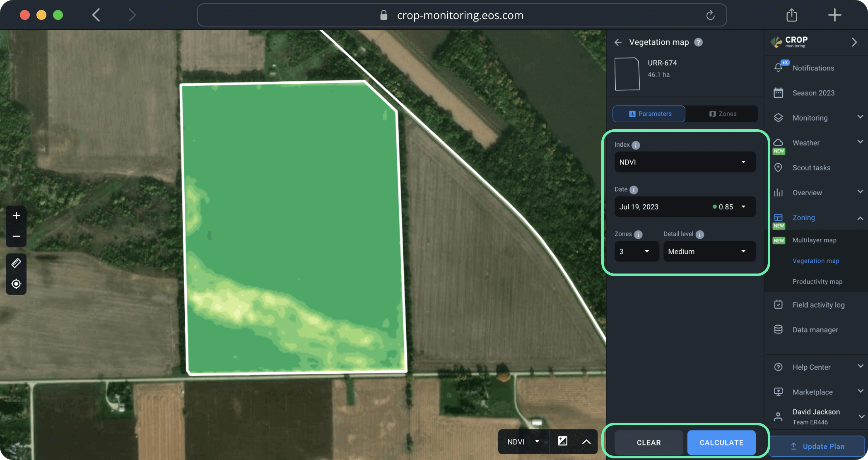Open the NDVI index dropdown

click(685, 162)
